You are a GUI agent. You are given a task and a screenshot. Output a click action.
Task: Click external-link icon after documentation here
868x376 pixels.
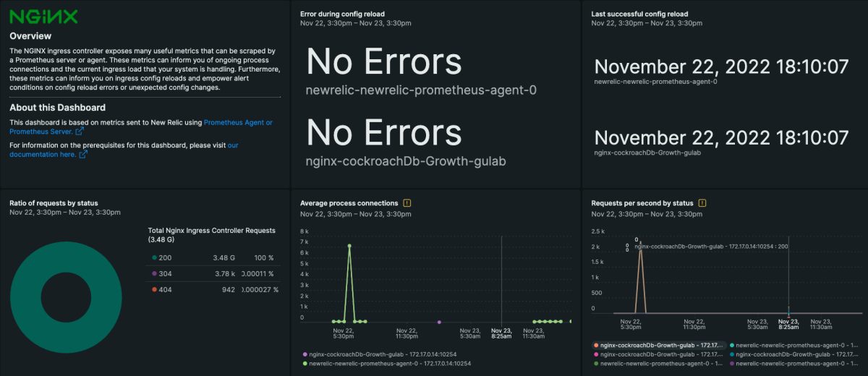(x=83, y=154)
